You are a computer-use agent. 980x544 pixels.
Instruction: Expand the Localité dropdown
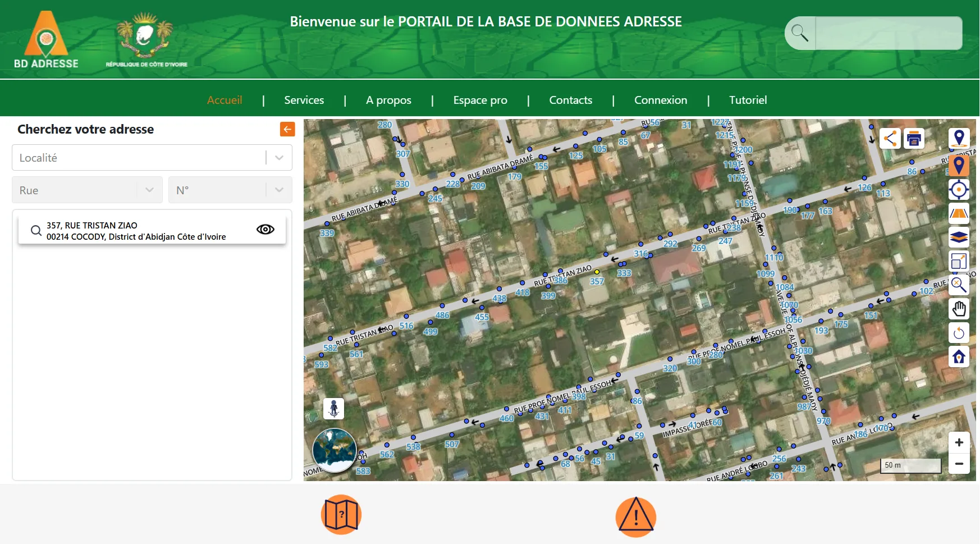click(x=279, y=158)
